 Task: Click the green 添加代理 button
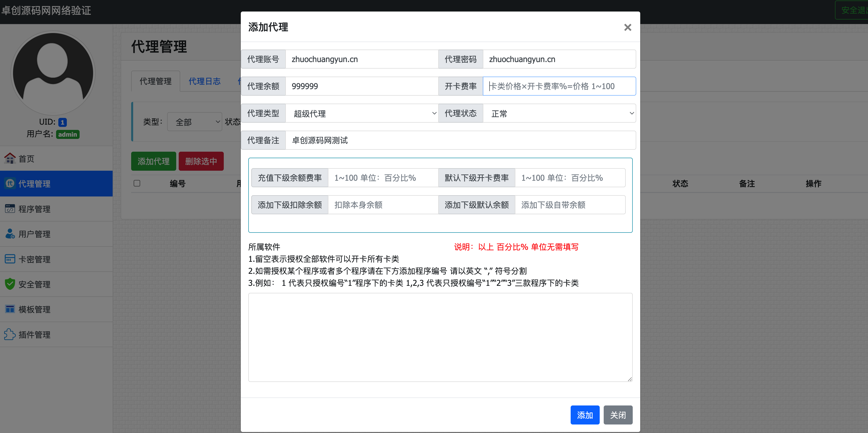[x=153, y=161]
